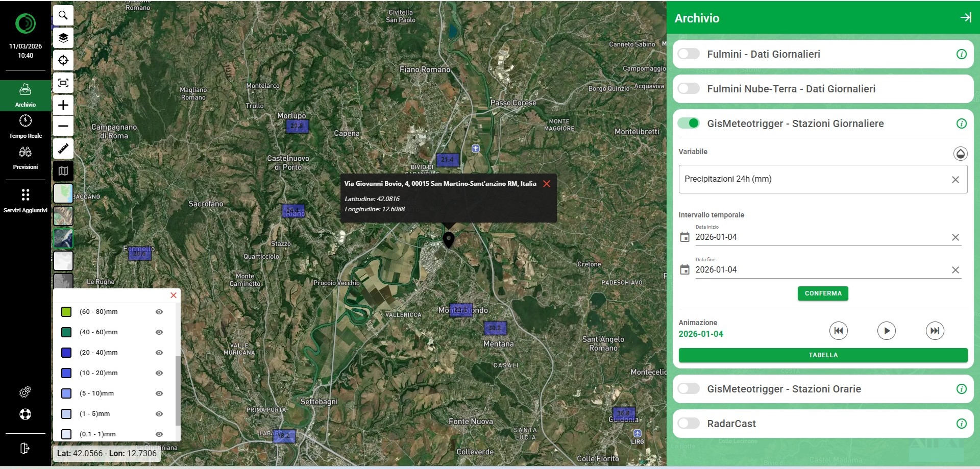Open the map search tool
The width and height of the screenshot is (980, 469).
(x=63, y=15)
